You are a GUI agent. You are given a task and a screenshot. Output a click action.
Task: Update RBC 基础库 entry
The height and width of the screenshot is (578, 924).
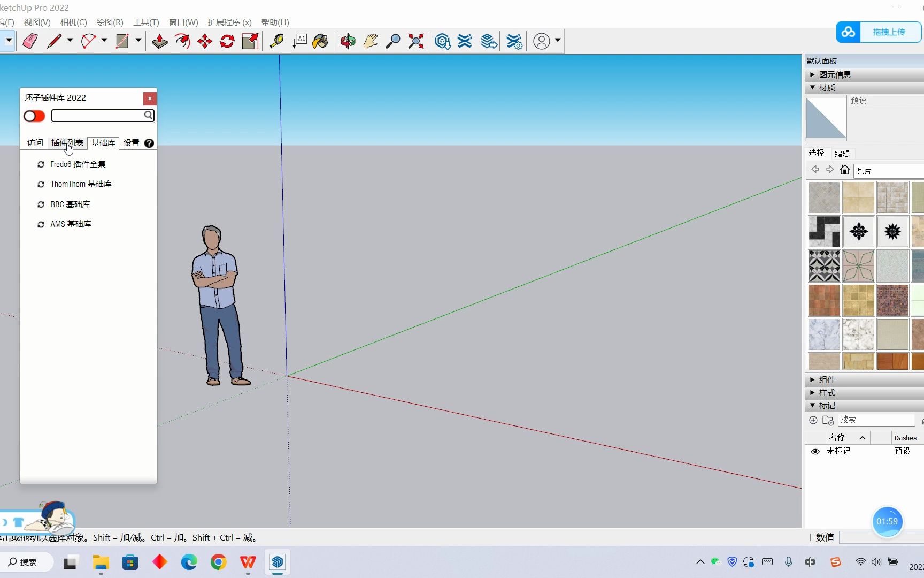pos(41,204)
